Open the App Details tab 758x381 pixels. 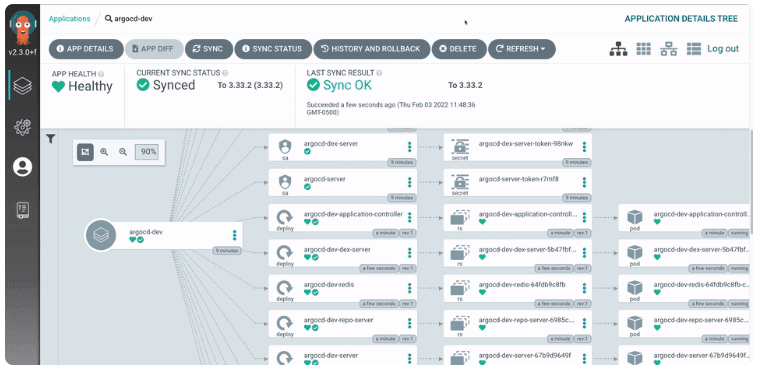point(86,49)
